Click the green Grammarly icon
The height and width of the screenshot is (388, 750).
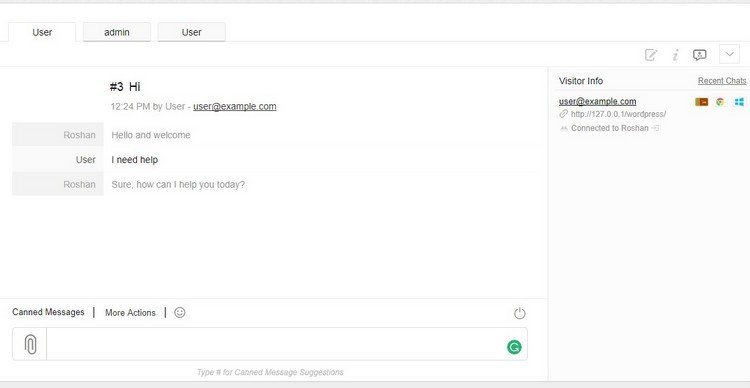[514, 347]
